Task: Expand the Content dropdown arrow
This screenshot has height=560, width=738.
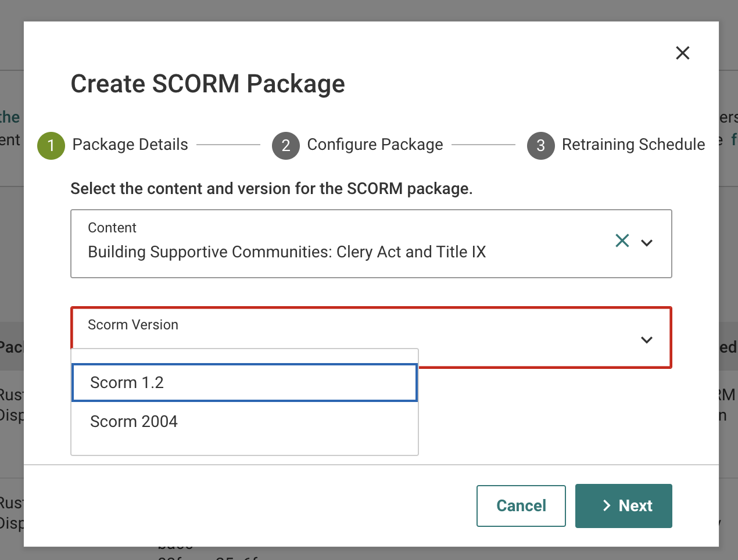Action: click(647, 243)
